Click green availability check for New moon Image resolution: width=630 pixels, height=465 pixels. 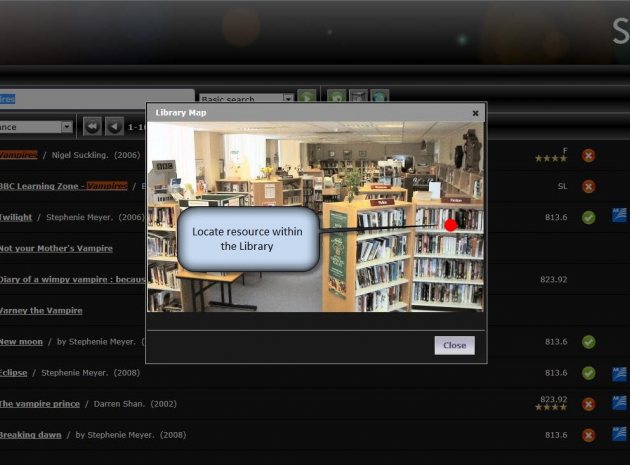click(x=589, y=342)
